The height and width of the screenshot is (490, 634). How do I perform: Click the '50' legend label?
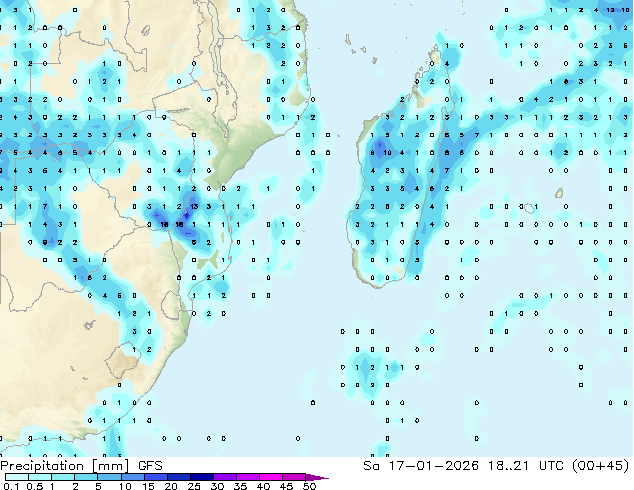click(x=309, y=486)
